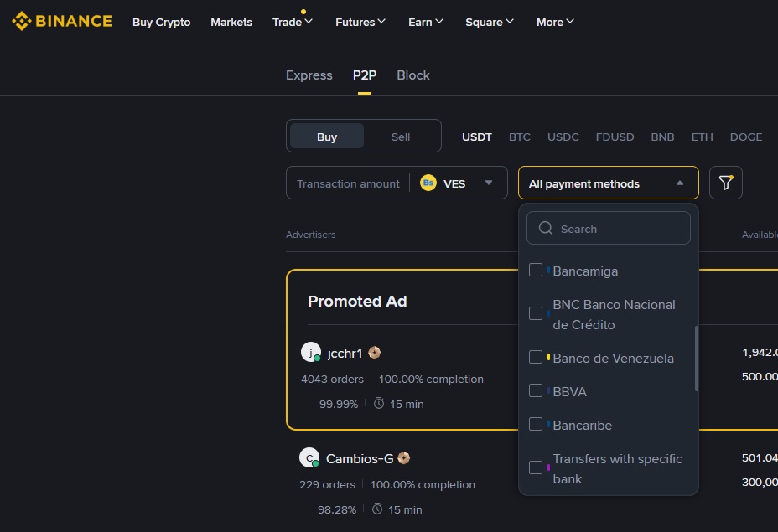Click the Binance logo
Screen dimensions: 778x532
click(61, 21)
